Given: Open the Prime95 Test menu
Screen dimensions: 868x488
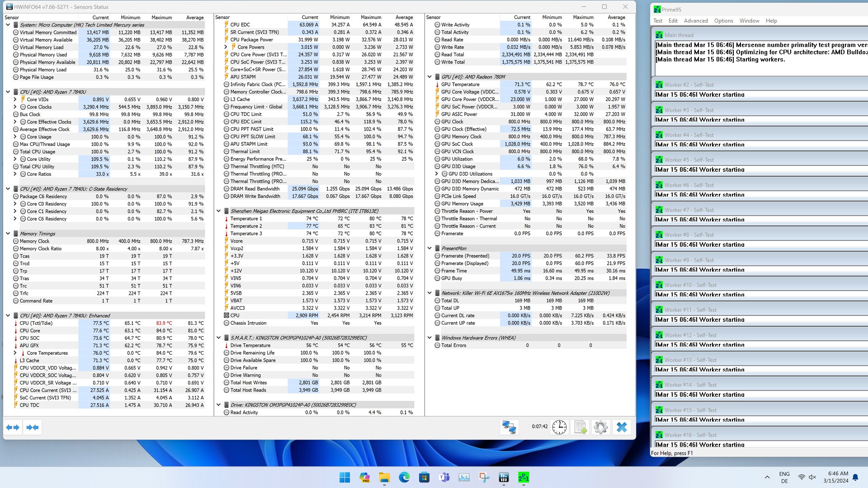Looking at the screenshot, I should [657, 21].
